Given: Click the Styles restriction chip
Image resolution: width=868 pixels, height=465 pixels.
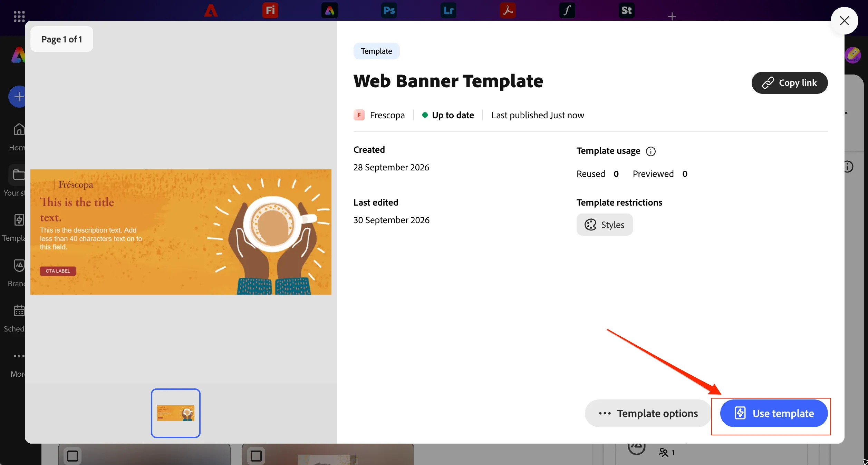Looking at the screenshot, I should point(605,225).
